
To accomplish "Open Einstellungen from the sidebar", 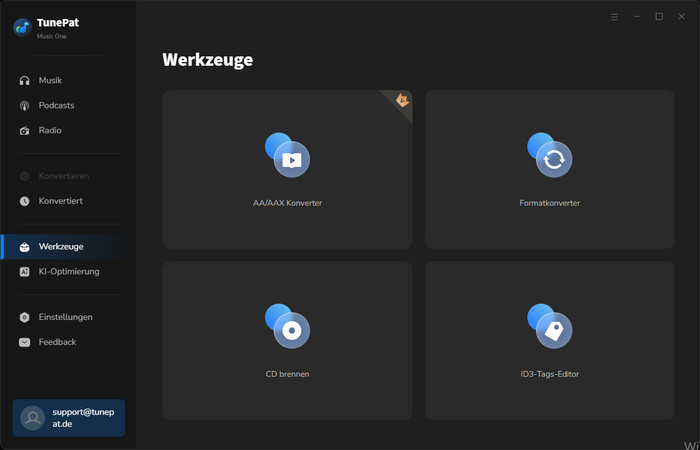I will 66,317.
